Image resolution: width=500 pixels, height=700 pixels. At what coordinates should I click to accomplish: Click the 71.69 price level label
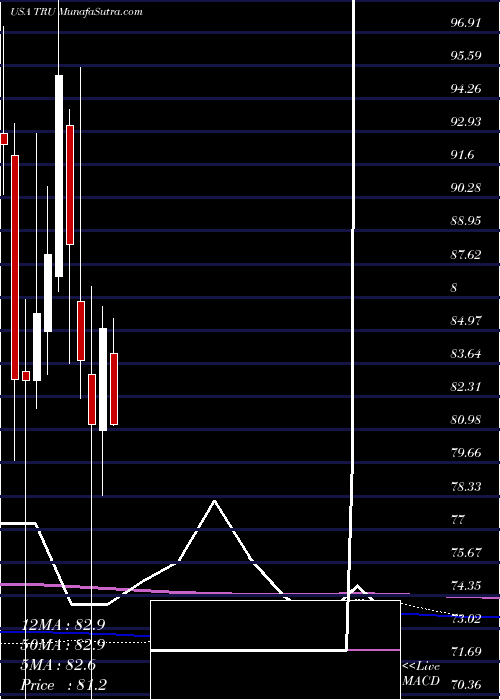pos(466,651)
